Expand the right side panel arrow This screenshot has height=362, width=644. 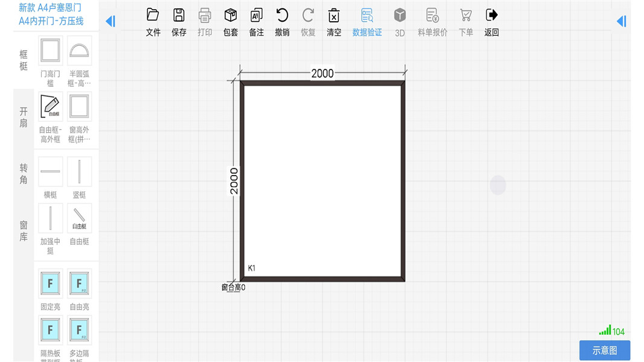(621, 21)
